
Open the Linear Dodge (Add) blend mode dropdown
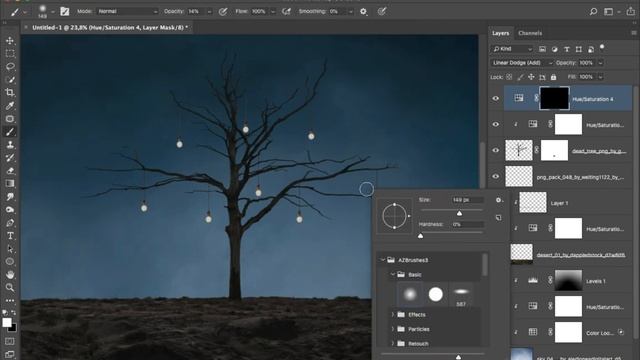(x=522, y=63)
